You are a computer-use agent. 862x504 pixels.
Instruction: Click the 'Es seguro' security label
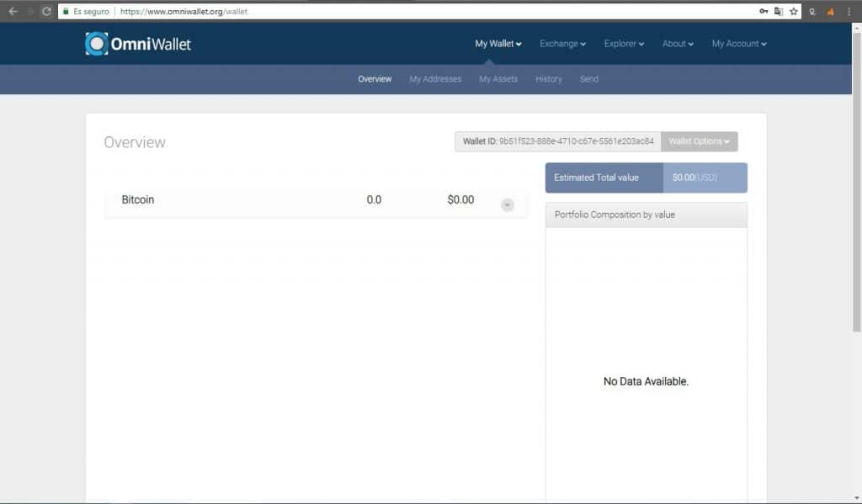click(x=91, y=11)
